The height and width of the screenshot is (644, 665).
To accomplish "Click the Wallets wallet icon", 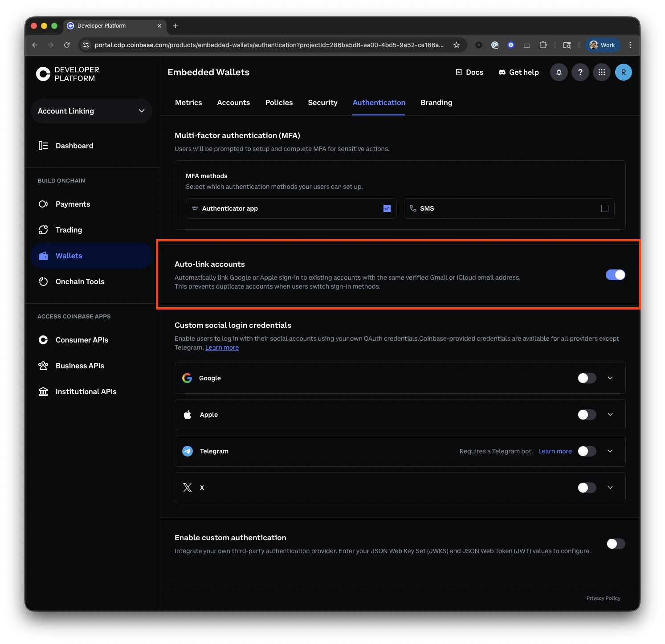I will click(x=43, y=255).
